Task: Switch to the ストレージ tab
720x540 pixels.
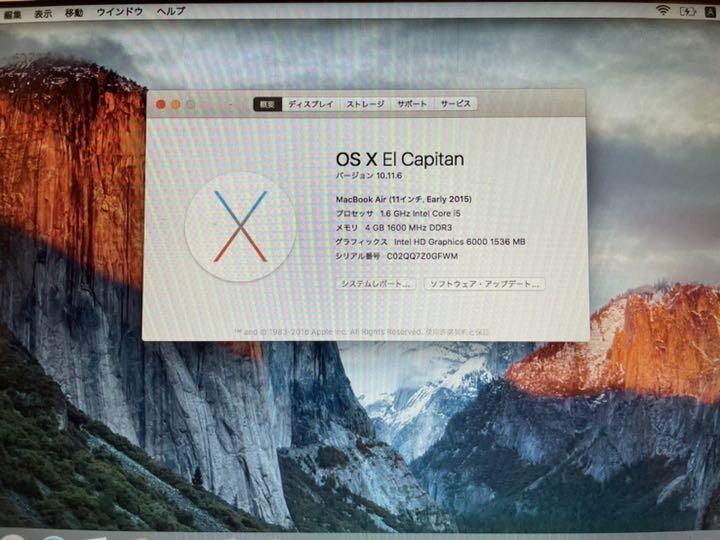Action: tap(365, 104)
